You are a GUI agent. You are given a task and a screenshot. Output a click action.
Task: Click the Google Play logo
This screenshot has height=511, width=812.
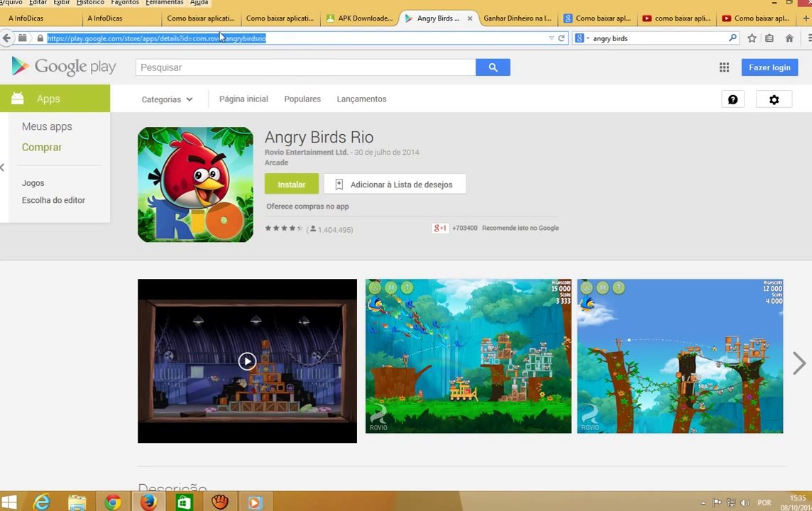[x=64, y=67]
